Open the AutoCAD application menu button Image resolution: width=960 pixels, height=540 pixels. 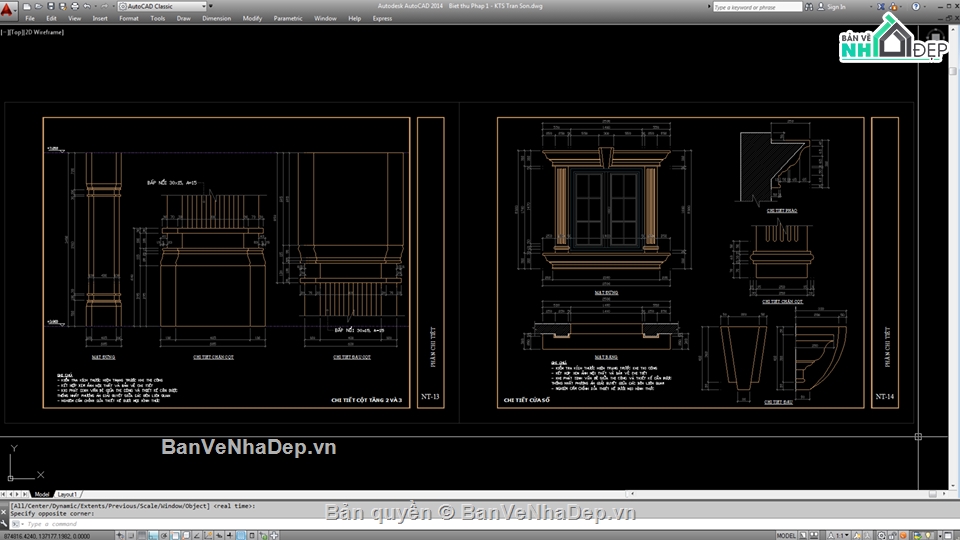pyautogui.click(x=8, y=8)
